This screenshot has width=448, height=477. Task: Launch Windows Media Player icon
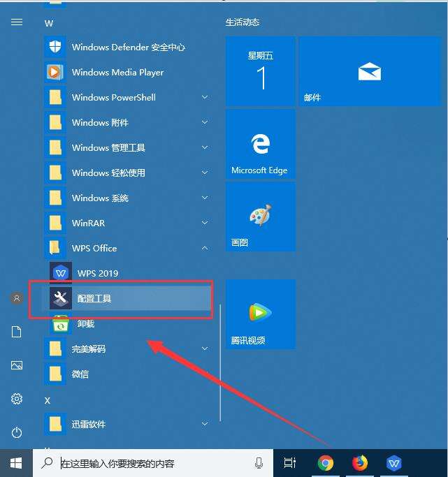55,72
